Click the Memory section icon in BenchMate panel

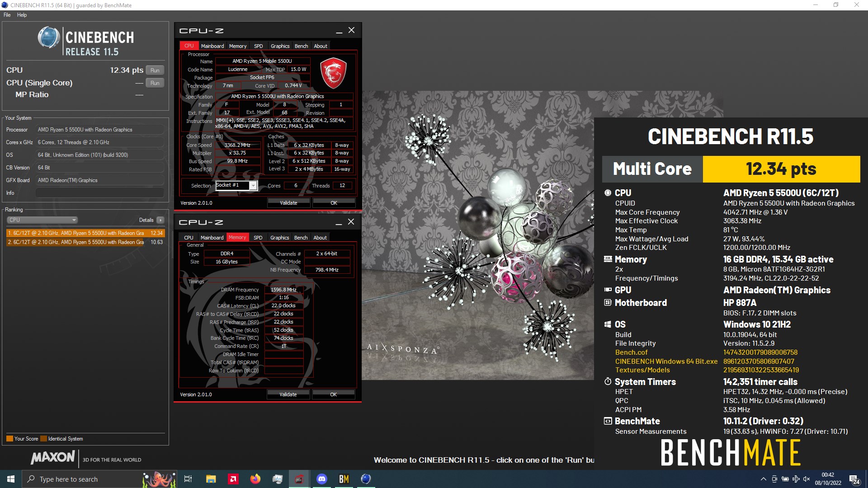608,259
